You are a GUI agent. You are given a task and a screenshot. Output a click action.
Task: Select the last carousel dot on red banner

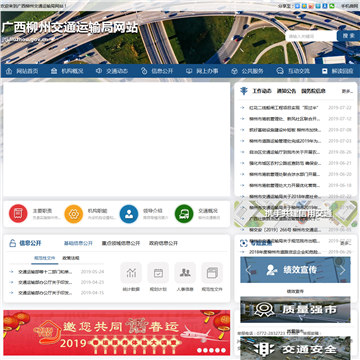(x=223, y=350)
